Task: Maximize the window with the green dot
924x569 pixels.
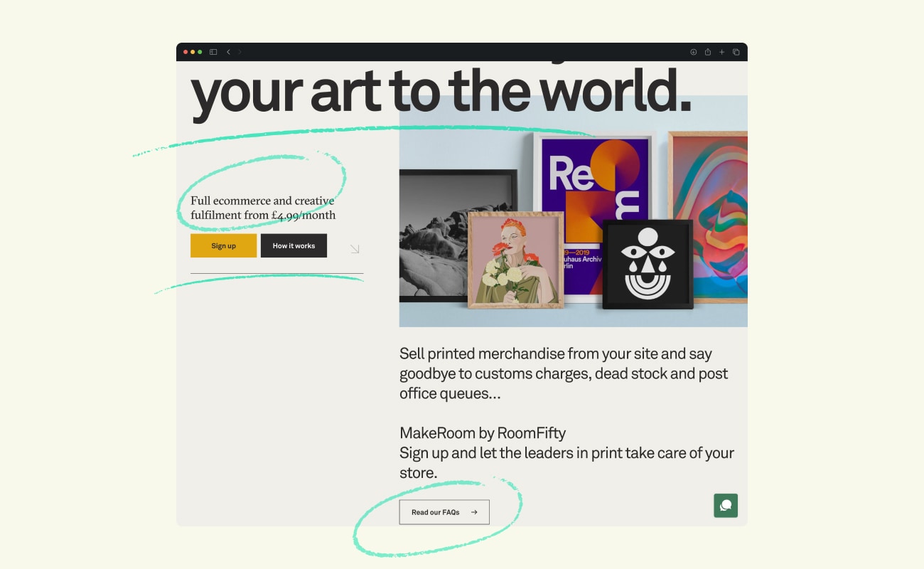Action: pyautogui.click(x=200, y=52)
